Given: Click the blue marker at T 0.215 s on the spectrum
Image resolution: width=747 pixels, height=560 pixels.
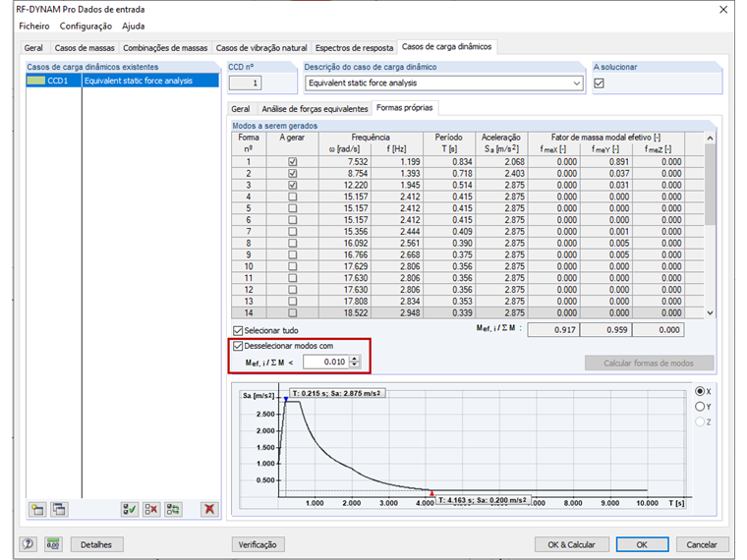Looking at the screenshot, I should click(286, 399).
